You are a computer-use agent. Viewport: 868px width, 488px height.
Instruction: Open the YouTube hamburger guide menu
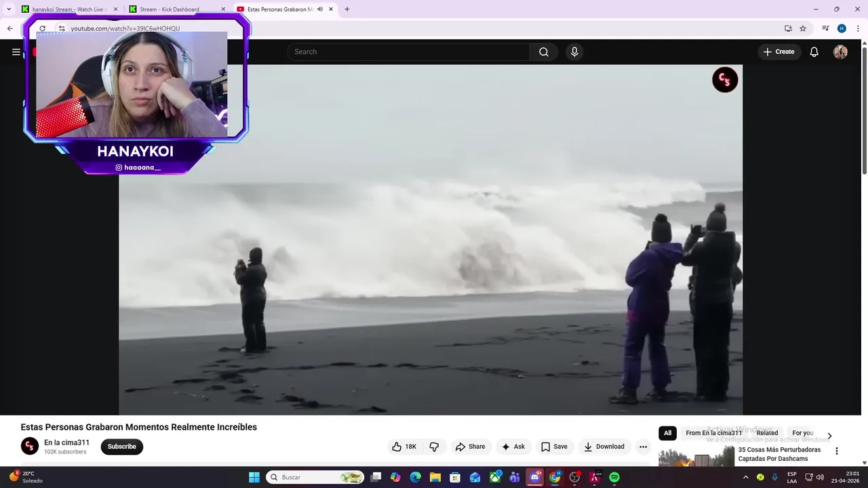pyautogui.click(x=16, y=52)
